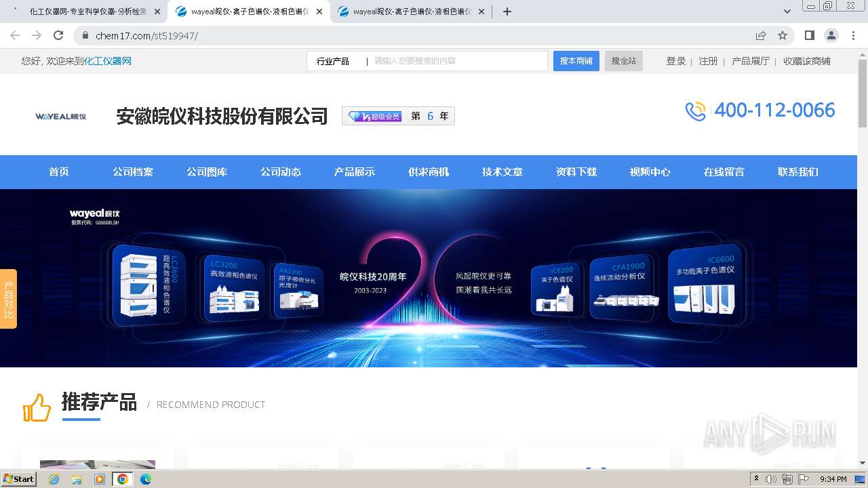Viewport: 868px width, 488px height.
Task: Close the first 化工仪器网 tab
Action: point(157,12)
